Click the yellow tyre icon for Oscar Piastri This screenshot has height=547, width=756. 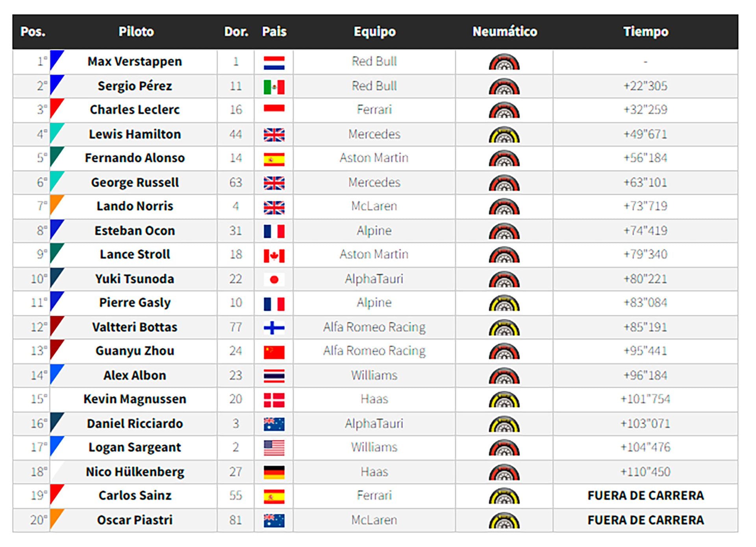pos(504,520)
